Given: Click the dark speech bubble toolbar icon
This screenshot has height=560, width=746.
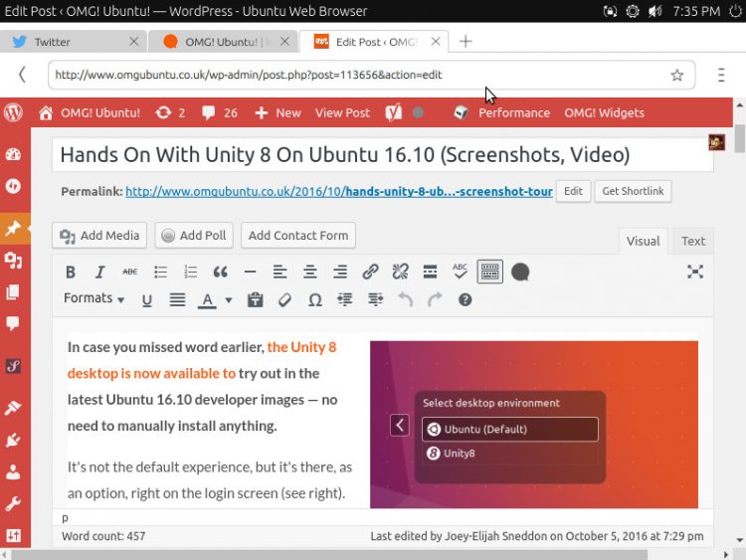Looking at the screenshot, I should [x=520, y=273].
